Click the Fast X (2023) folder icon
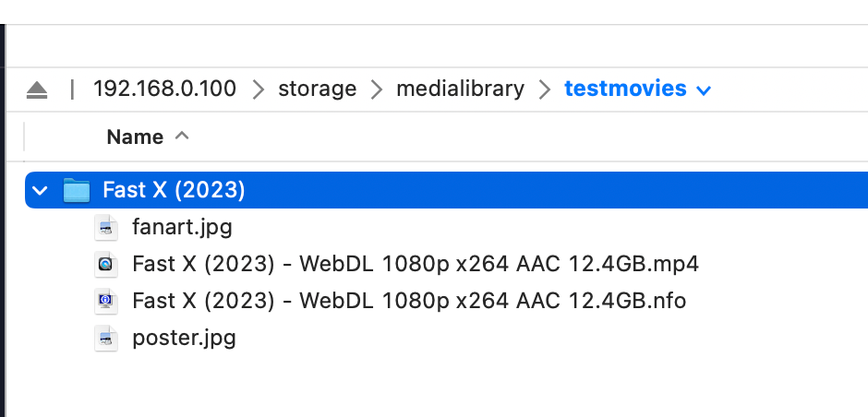 pyautogui.click(x=77, y=190)
